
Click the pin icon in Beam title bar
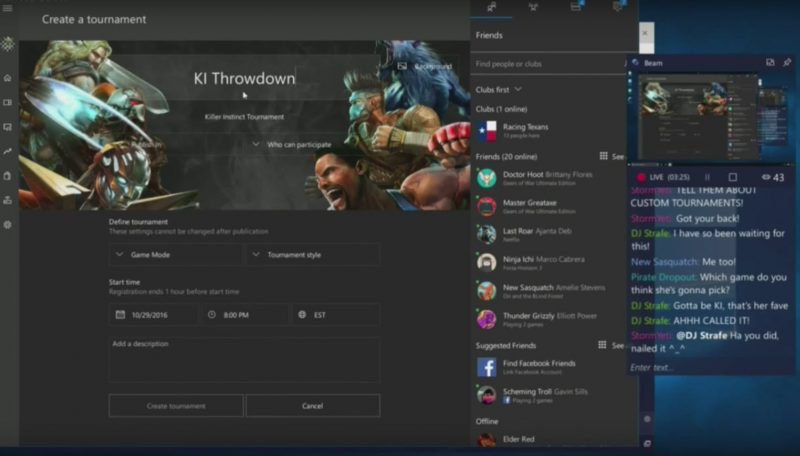[787, 62]
